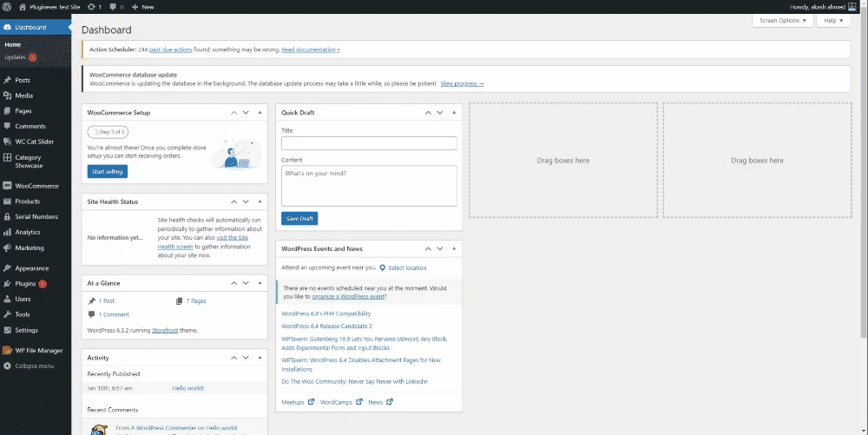Viewport: 868px width, 435px height.
Task: Click the Quick Draft Title field
Action: [369, 143]
